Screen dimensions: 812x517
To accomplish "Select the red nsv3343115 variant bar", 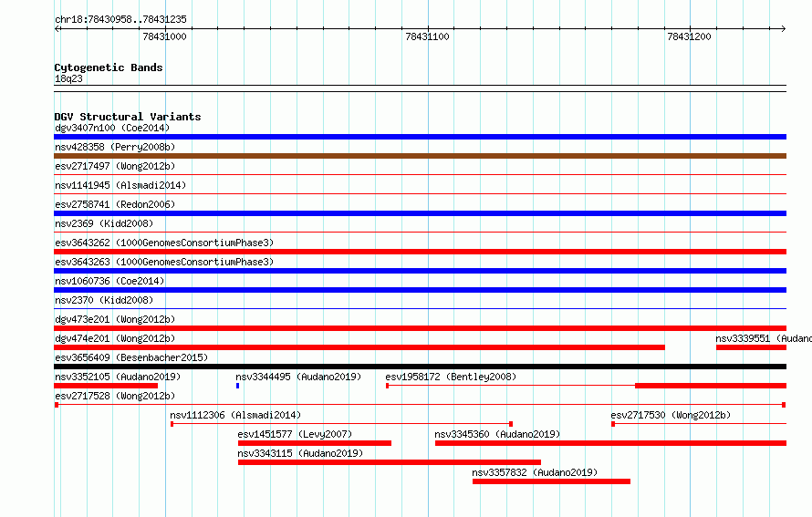I will 390,462.
